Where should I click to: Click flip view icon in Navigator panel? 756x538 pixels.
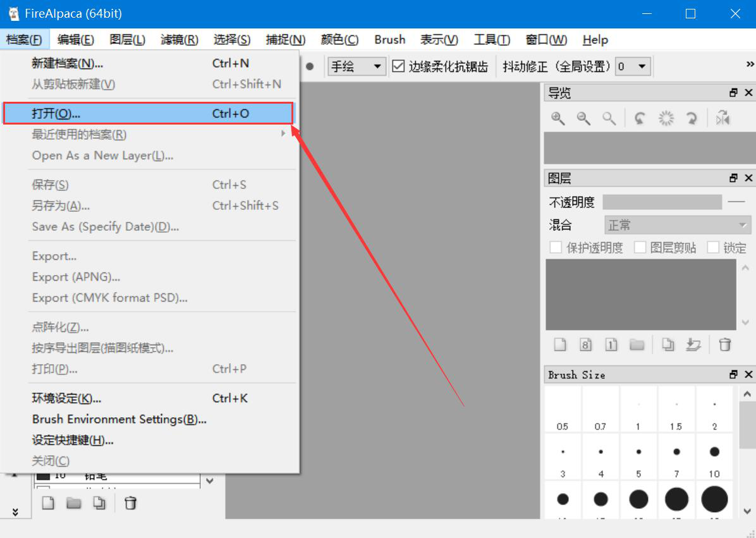722,118
